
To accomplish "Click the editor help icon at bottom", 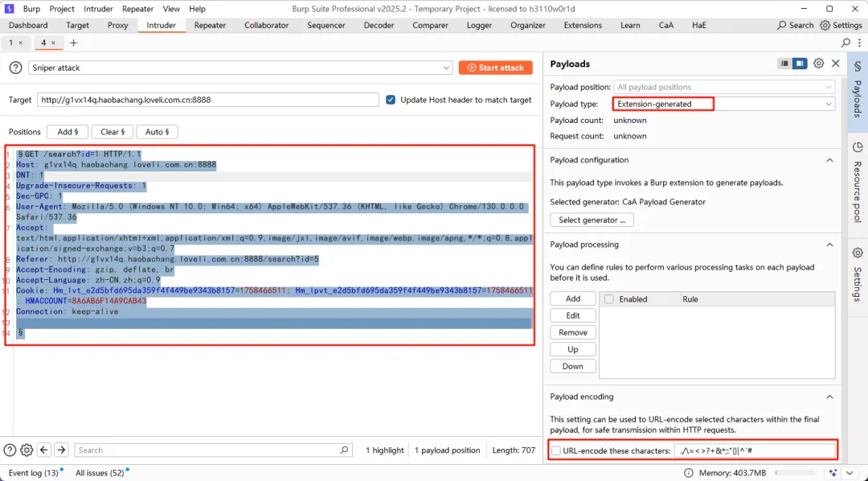I will coord(10,450).
